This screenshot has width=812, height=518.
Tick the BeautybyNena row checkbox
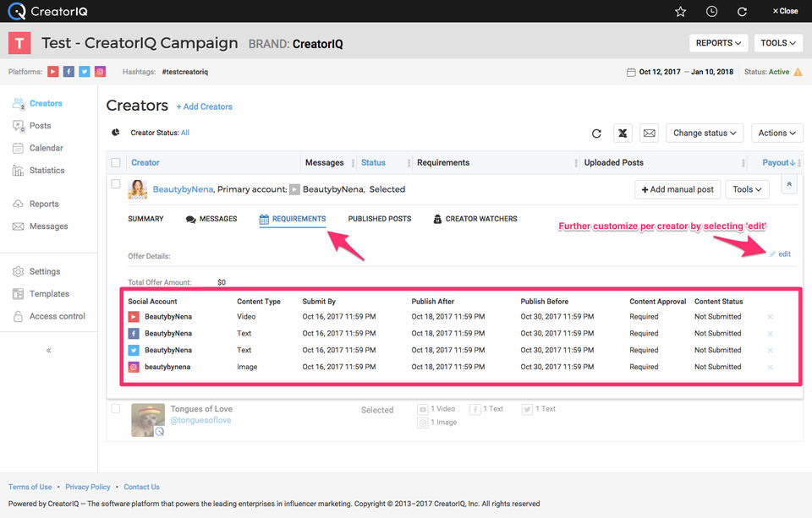[x=116, y=183]
